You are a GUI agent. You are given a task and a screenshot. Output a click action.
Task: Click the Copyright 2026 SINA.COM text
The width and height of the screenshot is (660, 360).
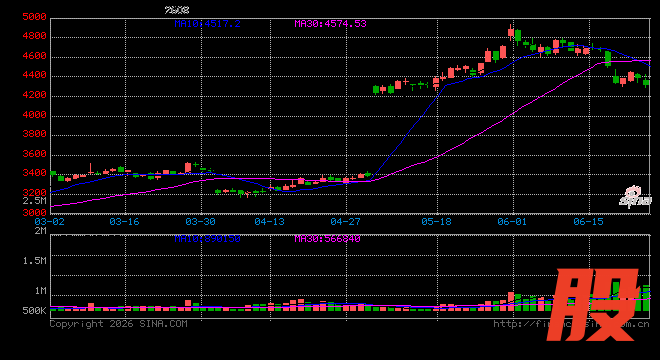pyautogui.click(x=119, y=324)
